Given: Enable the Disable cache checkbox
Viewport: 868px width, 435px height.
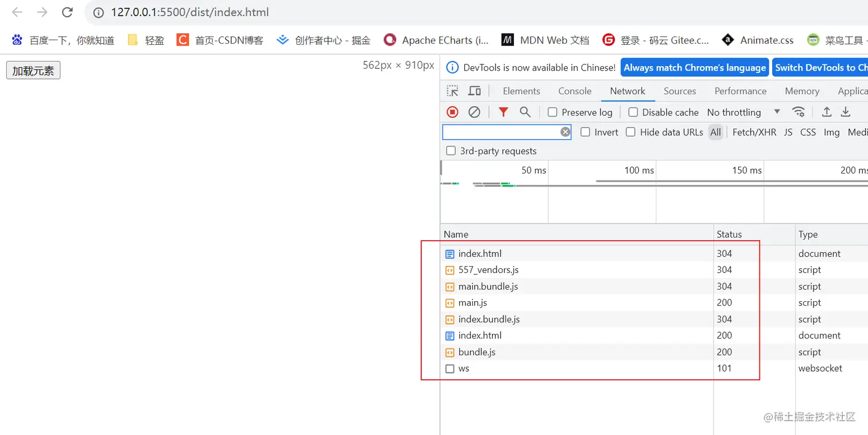Looking at the screenshot, I should [633, 112].
